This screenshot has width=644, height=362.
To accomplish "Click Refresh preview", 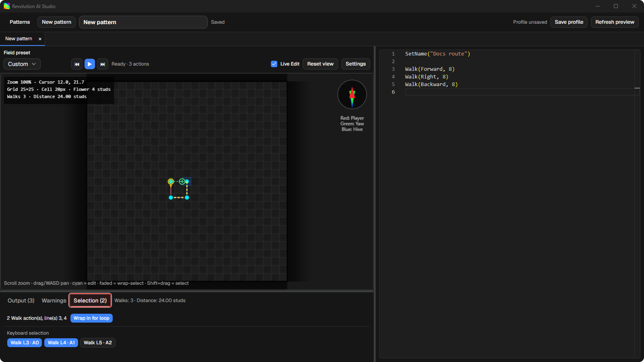I will [x=615, y=22].
